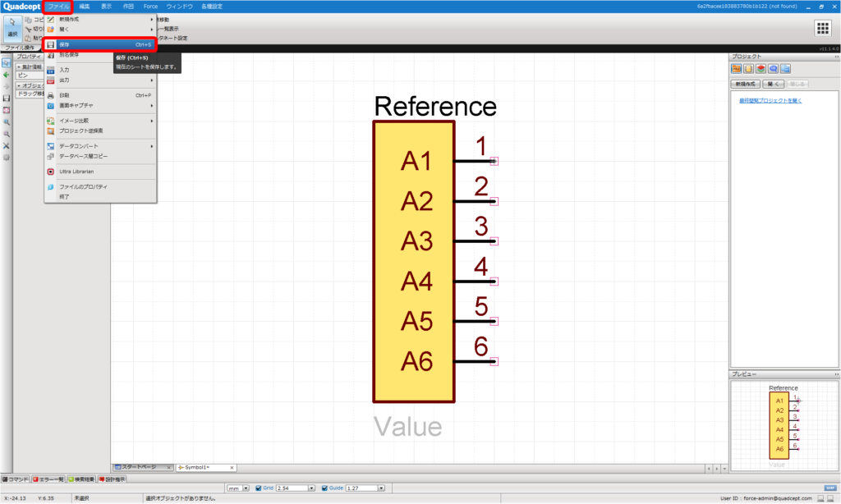
Task: Expand the 画面キャプチャ submenu
Action: 100,106
